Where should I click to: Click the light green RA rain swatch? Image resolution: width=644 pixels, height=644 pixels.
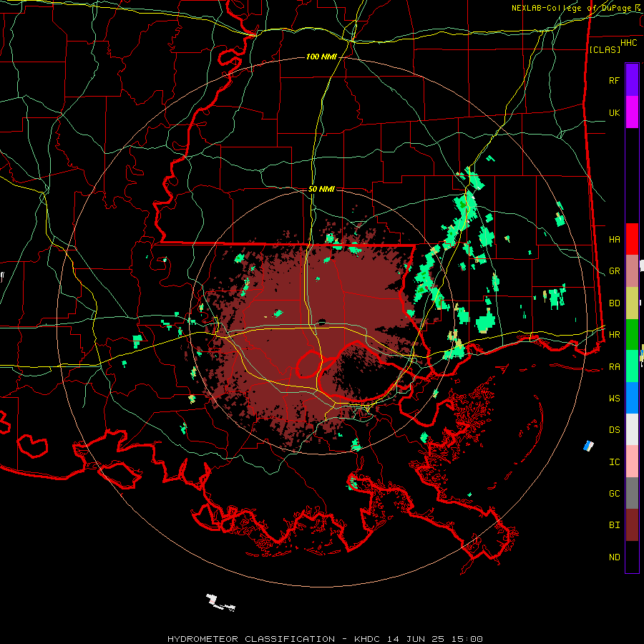[632, 366]
